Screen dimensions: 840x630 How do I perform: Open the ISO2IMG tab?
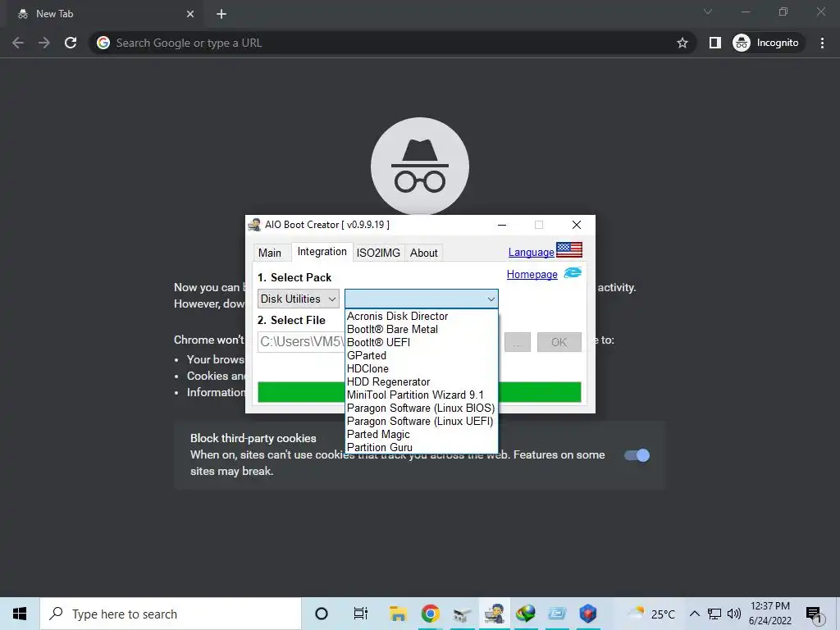coord(378,253)
